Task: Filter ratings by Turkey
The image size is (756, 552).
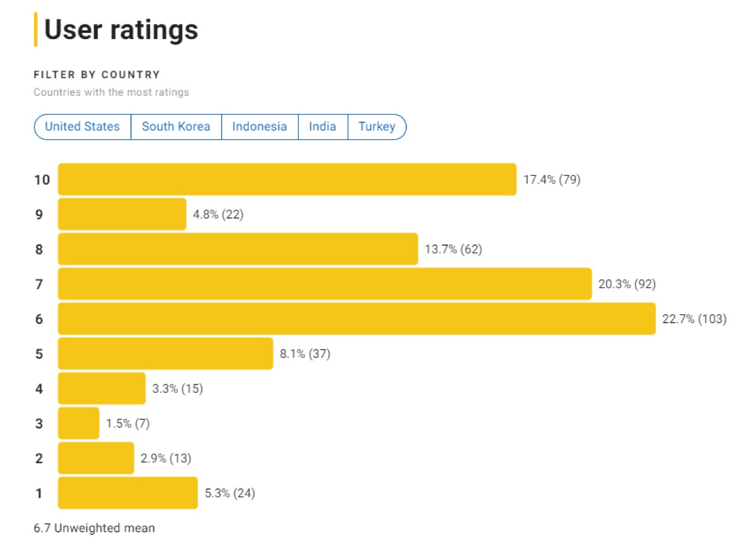Action: click(377, 127)
